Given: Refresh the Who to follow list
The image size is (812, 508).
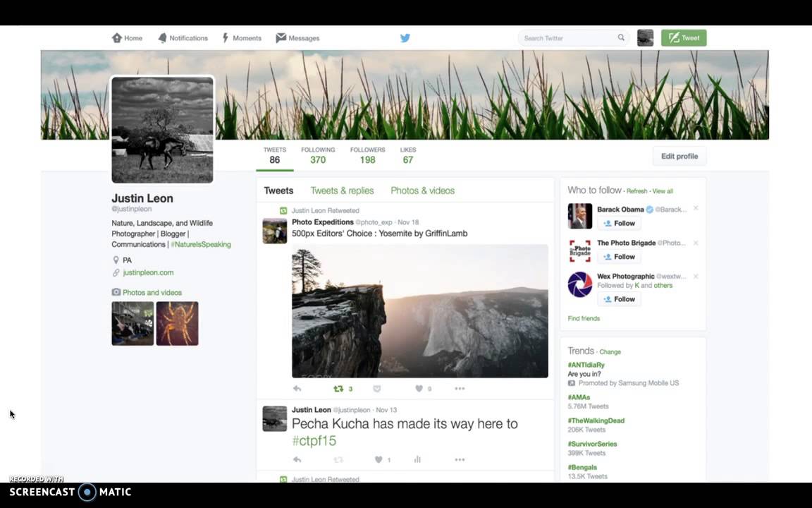Looking at the screenshot, I should [x=636, y=190].
